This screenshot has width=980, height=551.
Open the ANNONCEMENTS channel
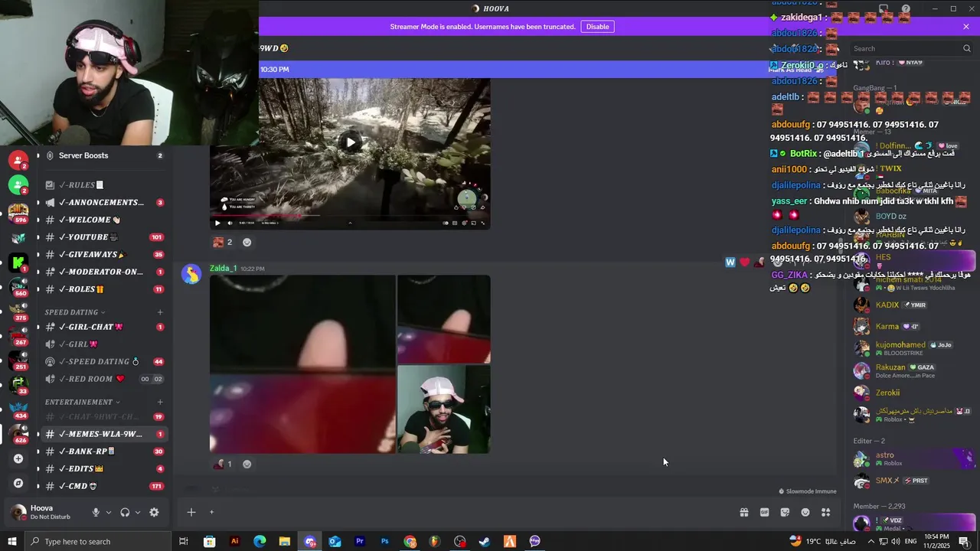pos(103,202)
